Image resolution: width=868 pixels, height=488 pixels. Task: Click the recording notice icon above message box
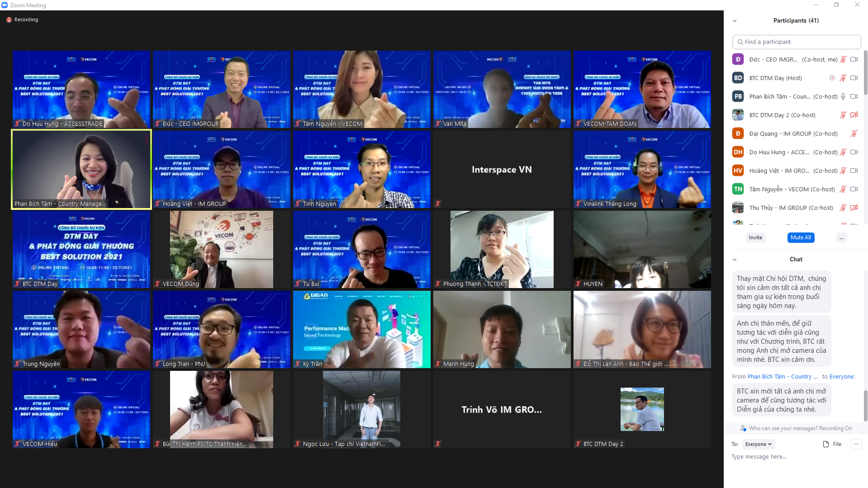(x=743, y=428)
